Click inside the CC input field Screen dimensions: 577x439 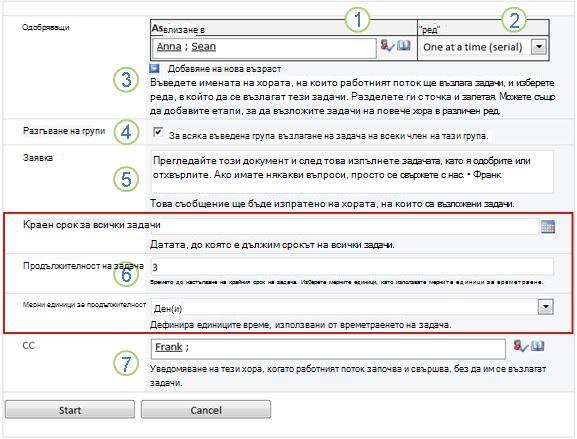pos(328,348)
